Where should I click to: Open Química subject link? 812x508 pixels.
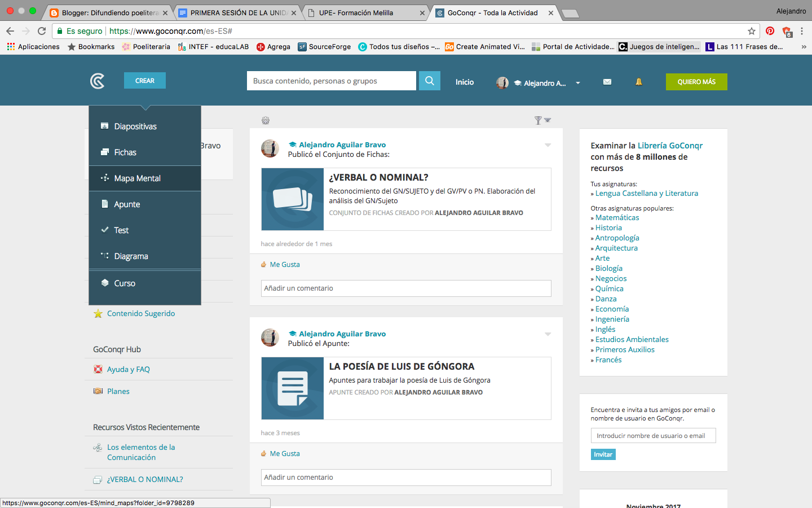tap(610, 288)
